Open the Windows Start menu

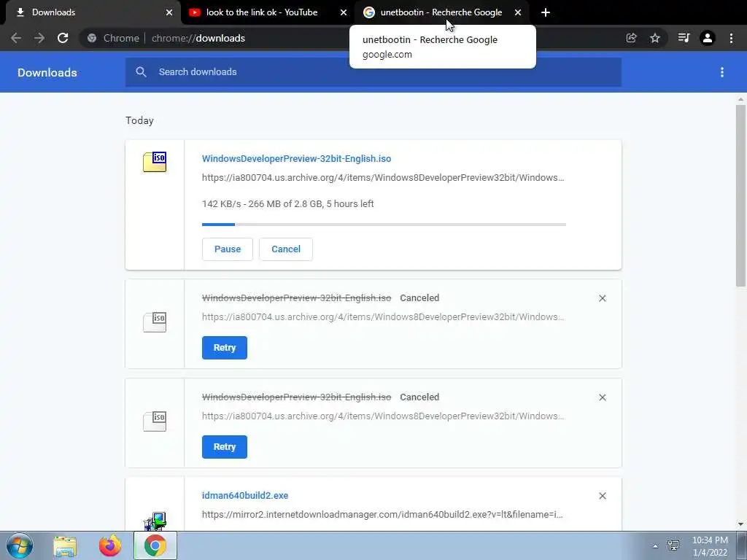(20, 545)
